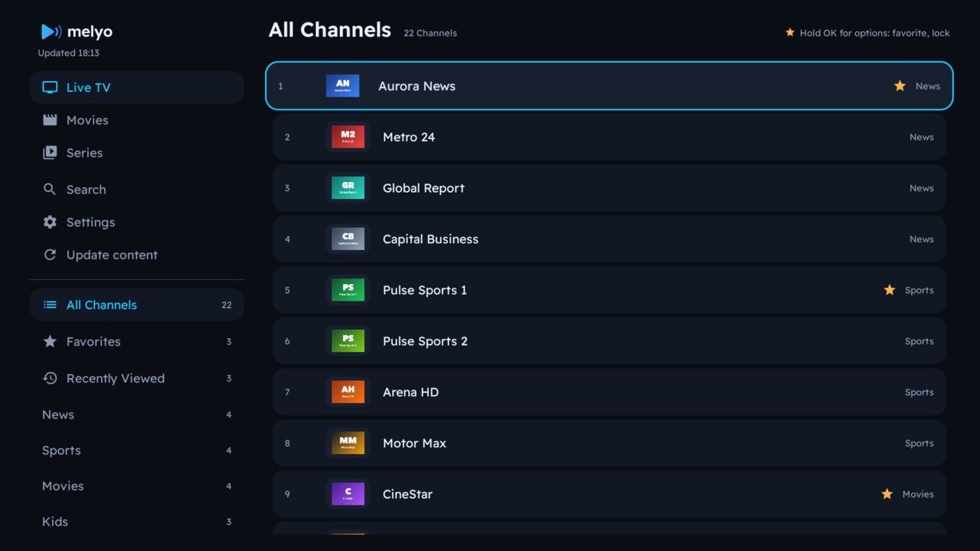Image resolution: width=980 pixels, height=551 pixels.
Task: Filter by Sports category in sidebar
Action: [137, 451]
